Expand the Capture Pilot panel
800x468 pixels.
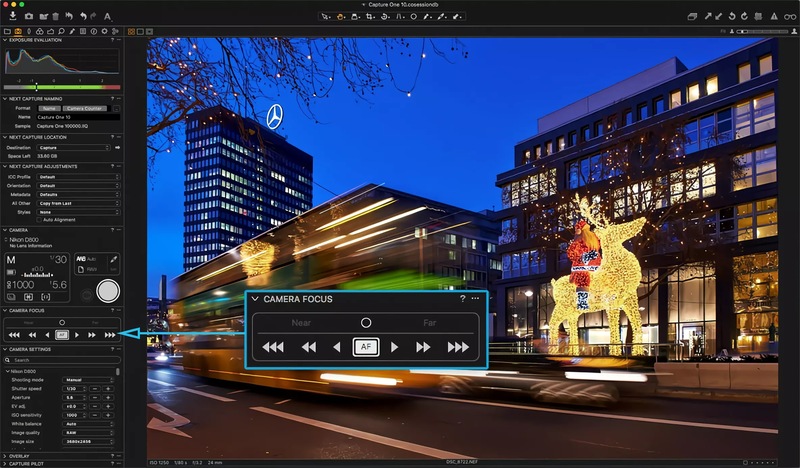click(5, 464)
